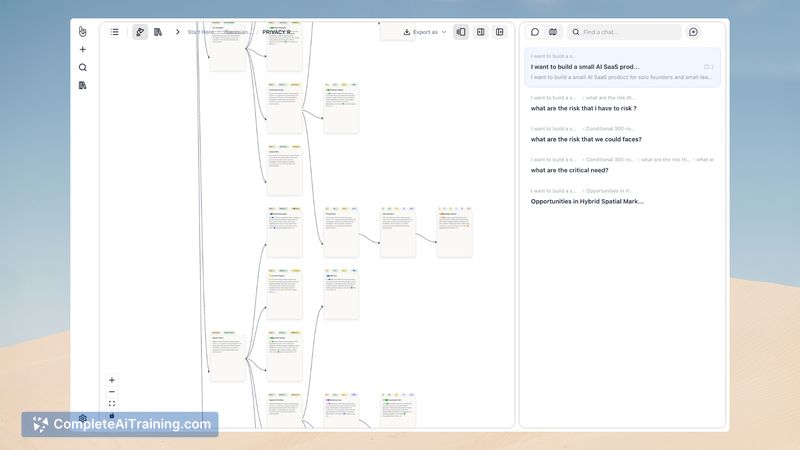Open chat 'what are the critical need?'
Screen dimensions: 800x450
(622, 165)
